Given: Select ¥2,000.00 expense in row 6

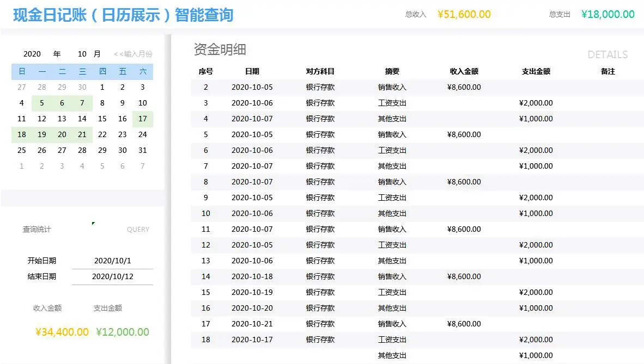Looking at the screenshot, I should tap(536, 150).
